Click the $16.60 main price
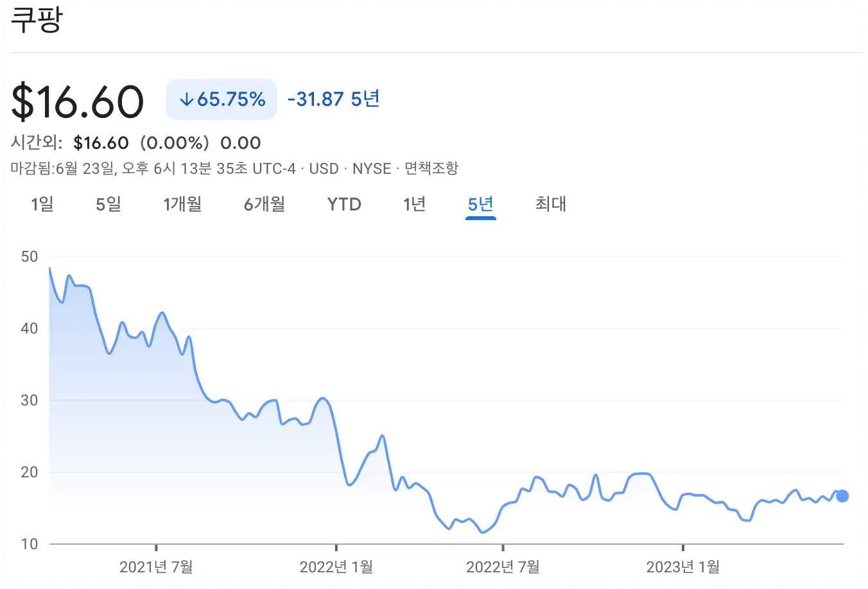 coord(78,101)
